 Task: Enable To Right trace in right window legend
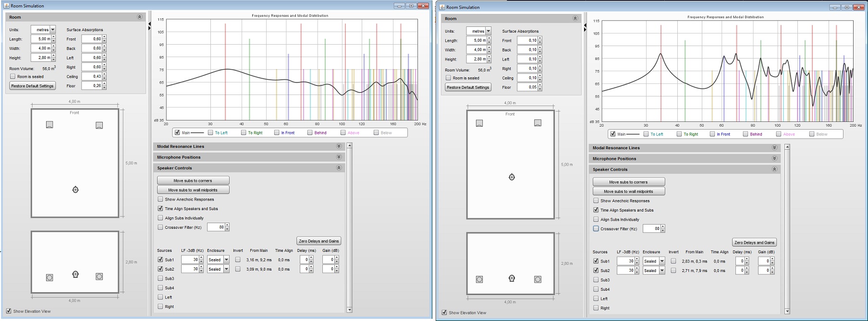[x=679, y=134]
